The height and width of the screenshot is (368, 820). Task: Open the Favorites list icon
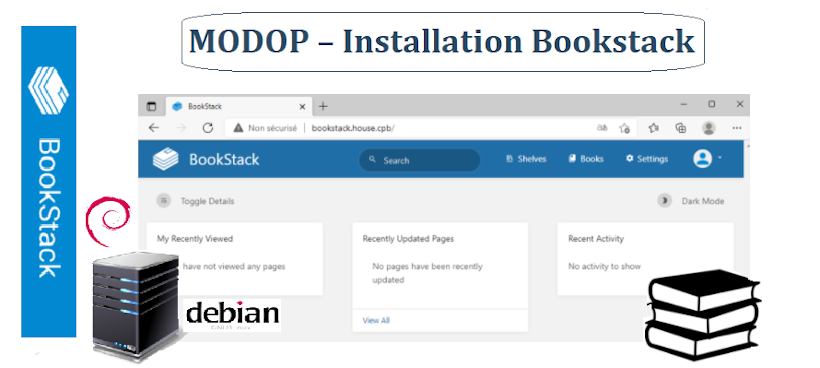pos(653,128)
